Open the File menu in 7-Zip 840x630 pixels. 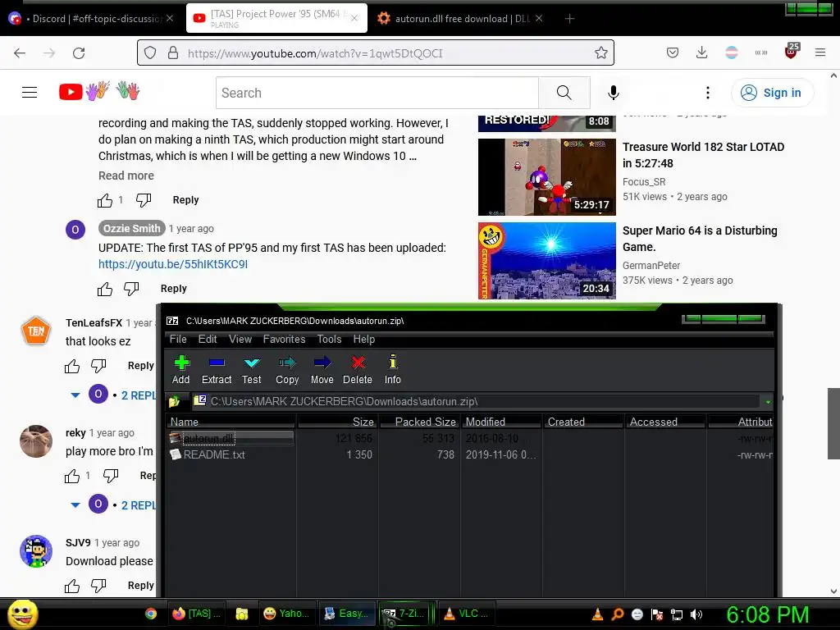coord(178,339)
